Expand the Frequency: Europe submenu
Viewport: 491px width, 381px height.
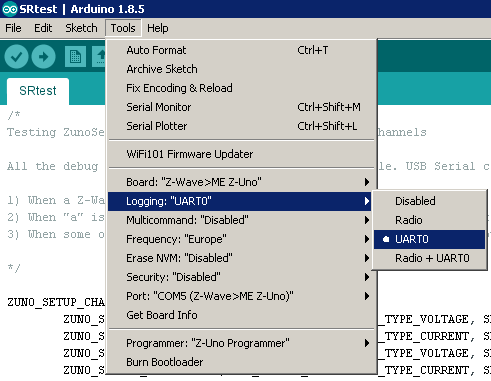241,239
